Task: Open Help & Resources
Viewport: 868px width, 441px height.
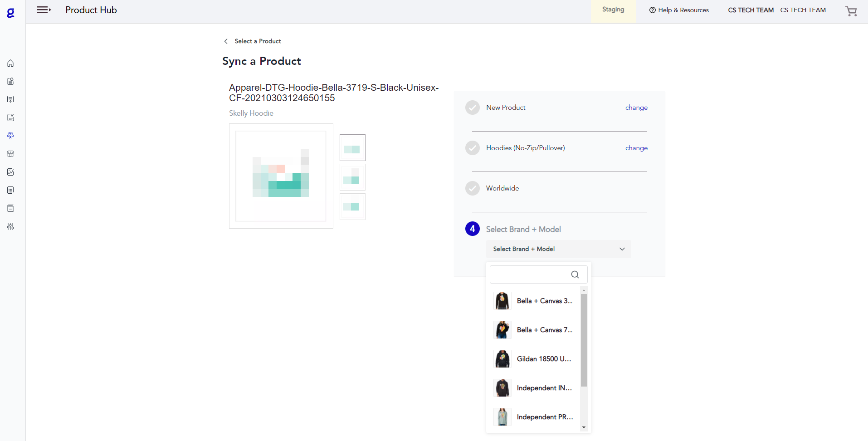Action: (679, 10)
